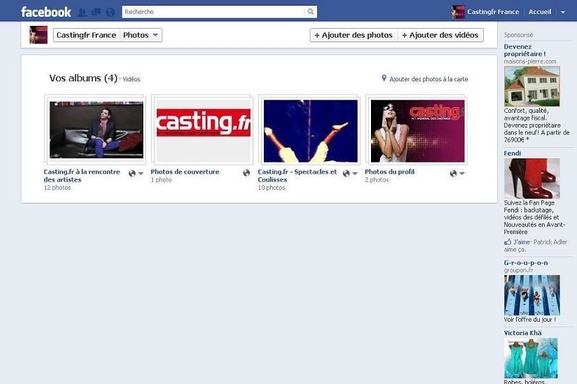Click Ajouter des photos button
This screenshot has height=384, width=577.
tap(353, 35)
